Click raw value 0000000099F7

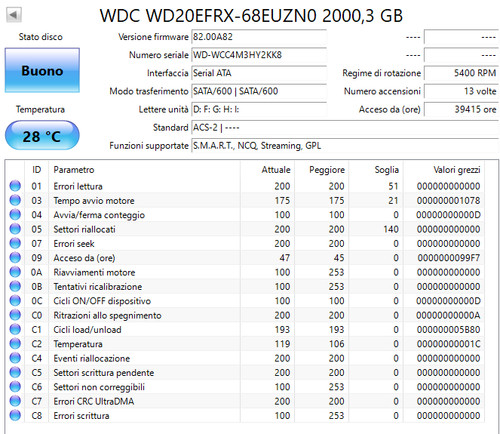tap(448, 258)
